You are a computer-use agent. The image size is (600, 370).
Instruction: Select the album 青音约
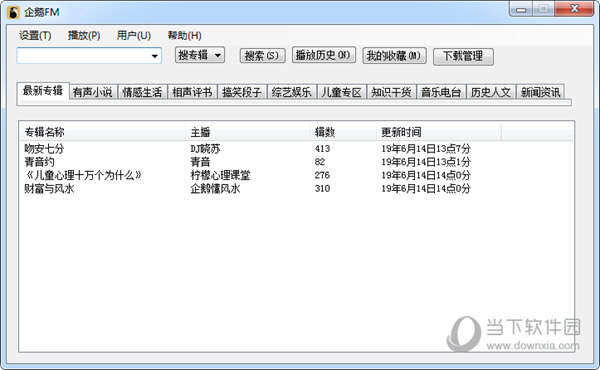[39, 162]
